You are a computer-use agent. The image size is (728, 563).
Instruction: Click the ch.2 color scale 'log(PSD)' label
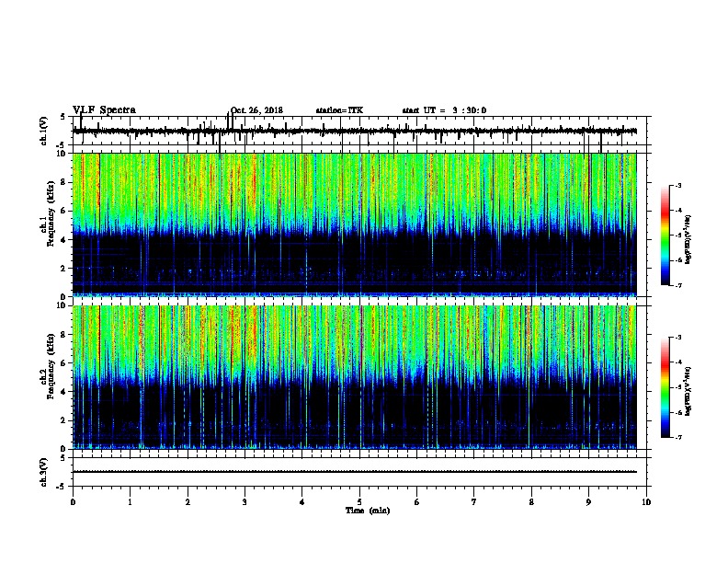pos(688,392)
